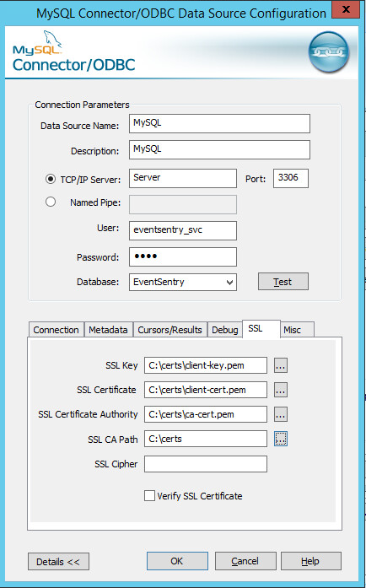The height and width of the screenshot is (588, 366).
Task: Click the empty SSL Cipher field
Action: 206,464
